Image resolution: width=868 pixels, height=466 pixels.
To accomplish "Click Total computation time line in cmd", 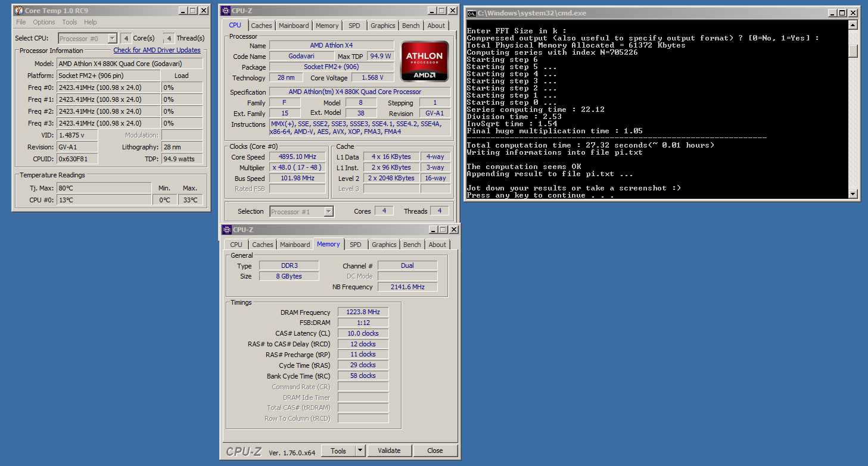I will point(590,145).
